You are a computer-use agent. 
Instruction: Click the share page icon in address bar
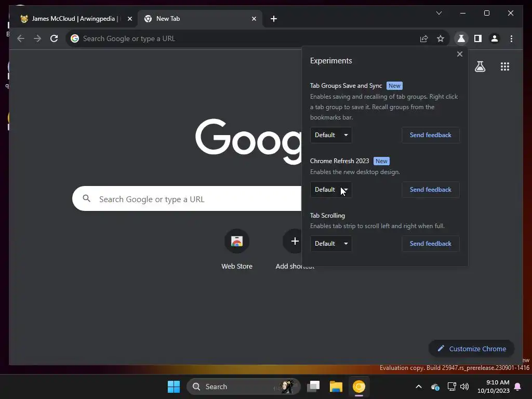click(x=424, y=38)
